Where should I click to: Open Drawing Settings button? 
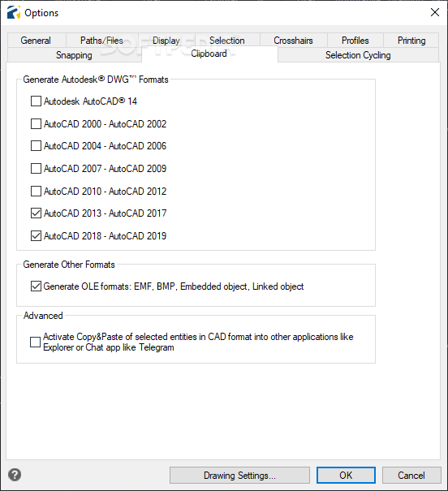pos(239,475)
